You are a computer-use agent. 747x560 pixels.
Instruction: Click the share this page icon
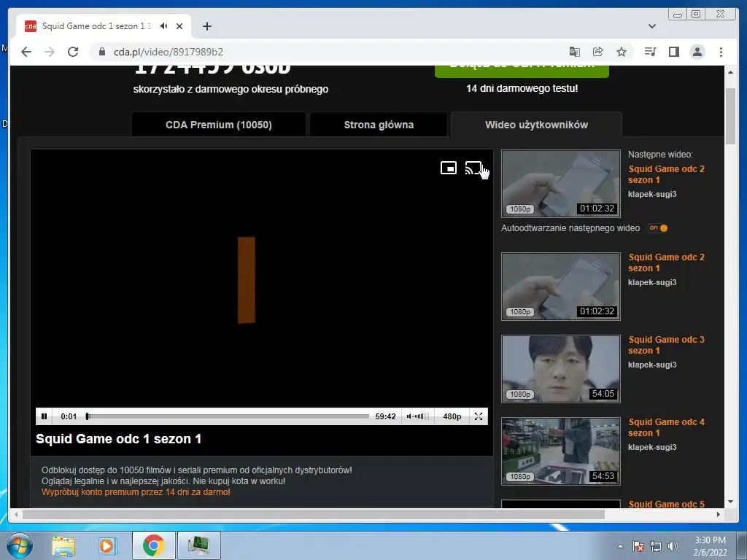pyautogui.click(x=598, y=52)
